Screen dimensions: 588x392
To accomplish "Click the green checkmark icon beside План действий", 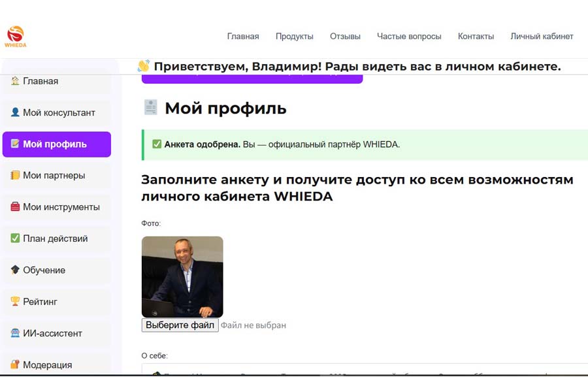I will click(14, 238).
